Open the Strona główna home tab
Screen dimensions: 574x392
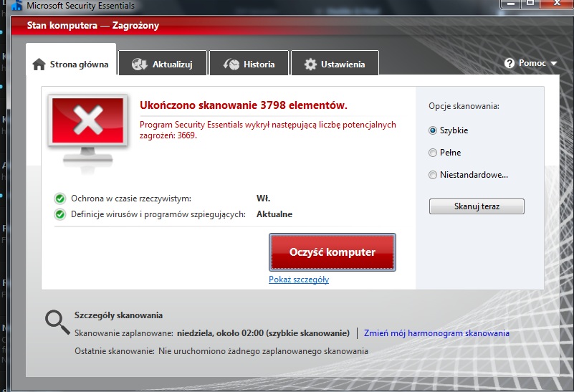coord(71,59)
